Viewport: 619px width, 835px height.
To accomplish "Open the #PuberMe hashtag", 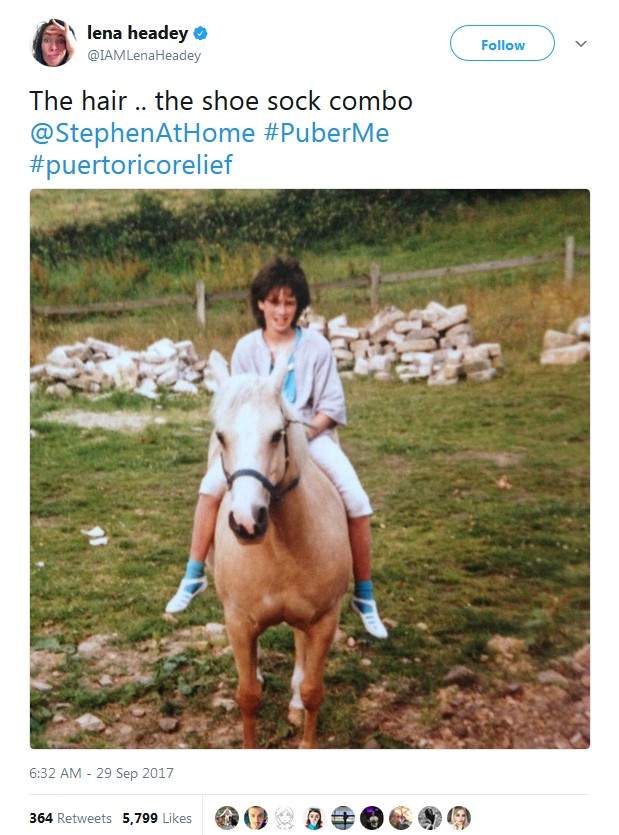I will 326,133.
